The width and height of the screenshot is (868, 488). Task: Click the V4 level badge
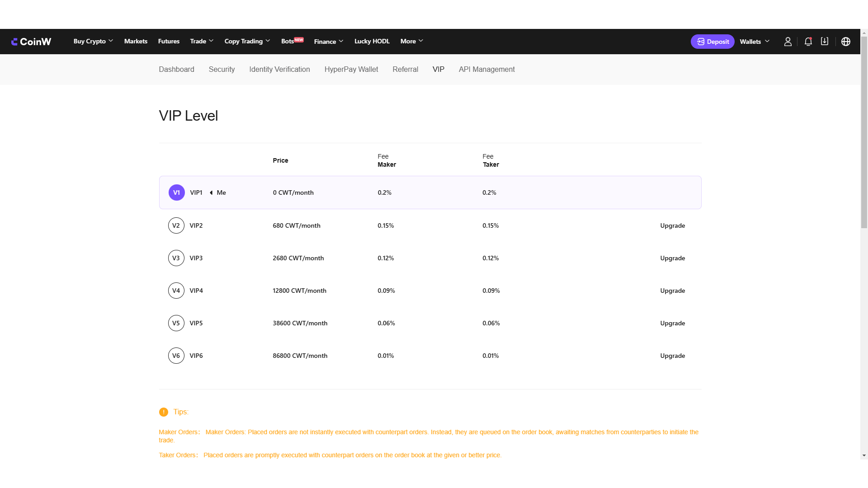(x=176, y=291)
